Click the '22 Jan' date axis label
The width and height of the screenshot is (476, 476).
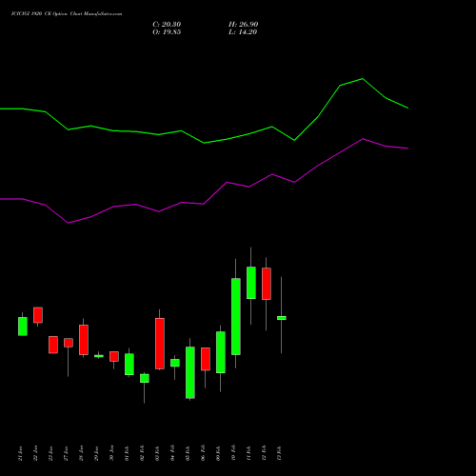36,453
